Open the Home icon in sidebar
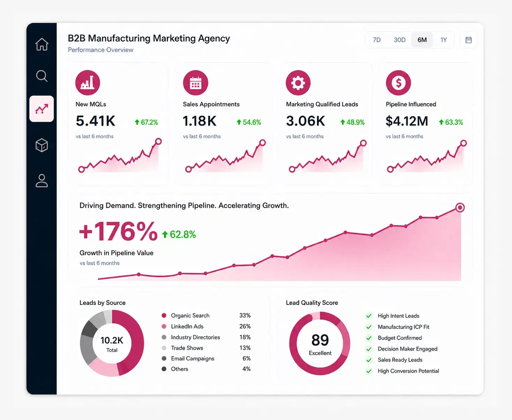This screenshot has height=420, width=512. click(x=42, y=44)
